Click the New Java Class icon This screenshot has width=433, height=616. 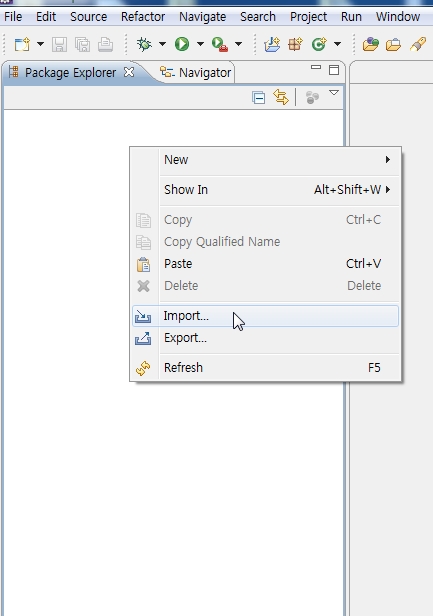319,44
